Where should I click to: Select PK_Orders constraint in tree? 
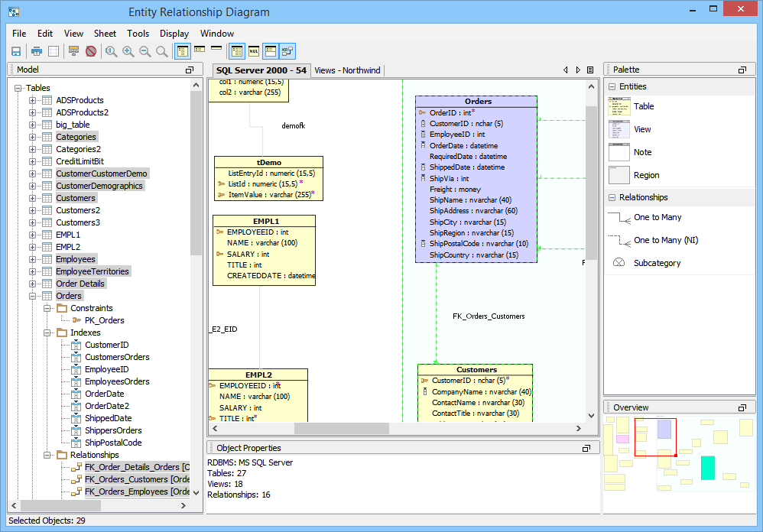click(x=104, y=320)
